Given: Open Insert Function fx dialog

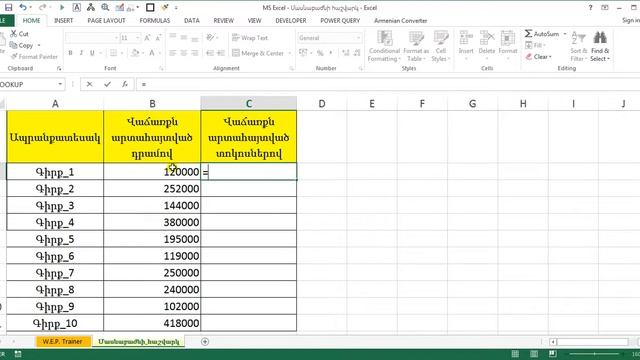Looking at the screenshot, I should click(125, 84).
